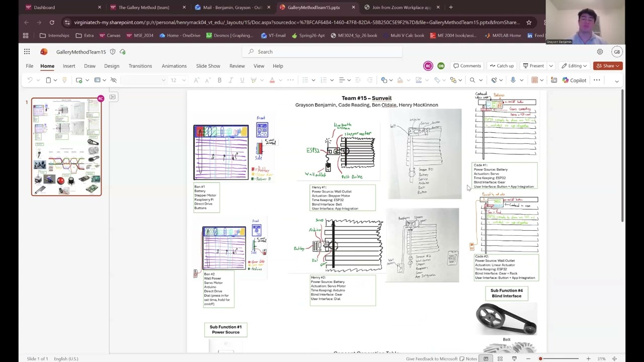
Task: Click the slide Layout icon
Action: pyautogui.click(x=97, y=80)
